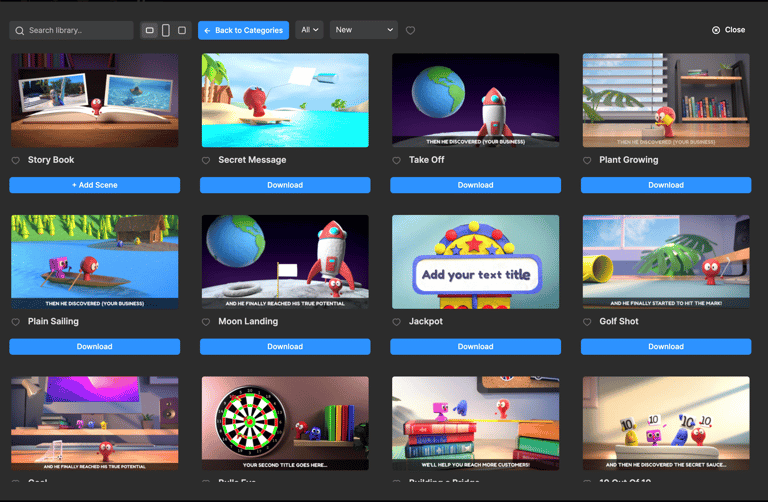768x502 pixels.
Task: Preview the 10 score cards thumbnail
Action: coord(666,424)
